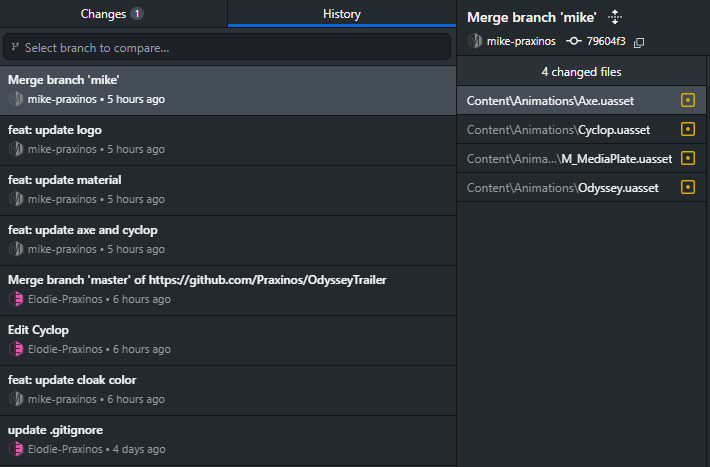Click mike-praxinos avatar in commit header
The width and height of the screenshot is (710, 467).
coord(475,42)
